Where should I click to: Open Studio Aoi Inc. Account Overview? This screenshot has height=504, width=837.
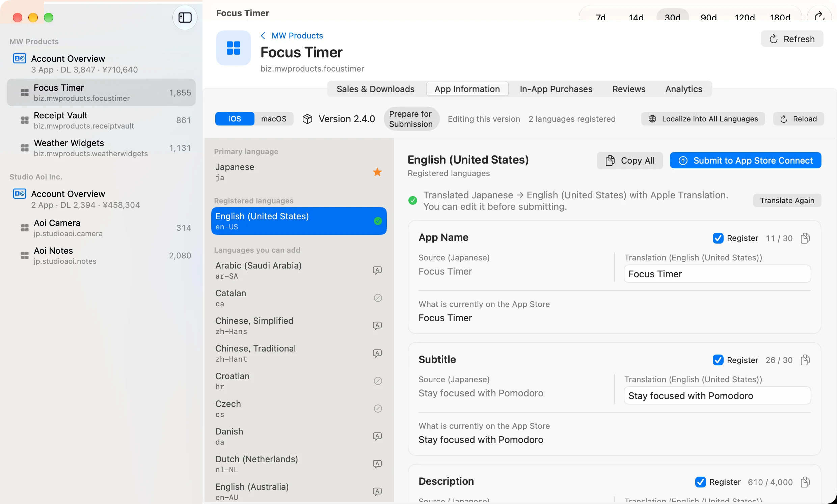point(101,199)
